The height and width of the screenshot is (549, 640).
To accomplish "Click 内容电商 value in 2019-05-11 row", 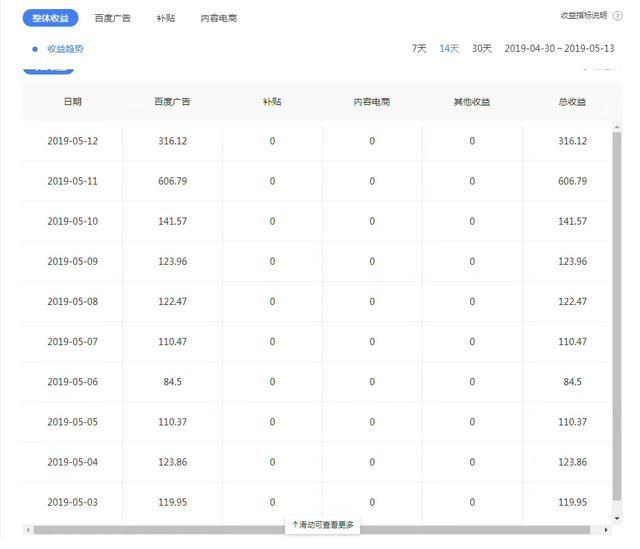I will [x=372, y=181].
